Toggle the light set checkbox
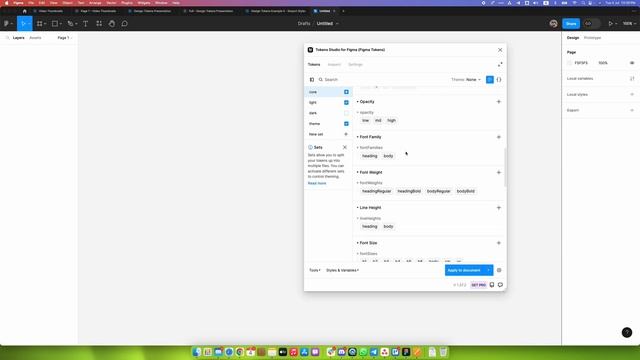 346,102
